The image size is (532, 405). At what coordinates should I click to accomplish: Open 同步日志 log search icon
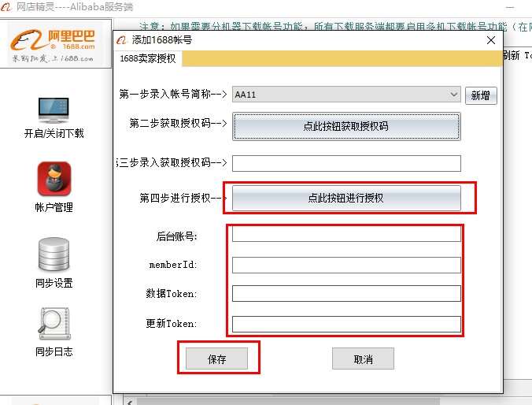[x=54, y=323]
